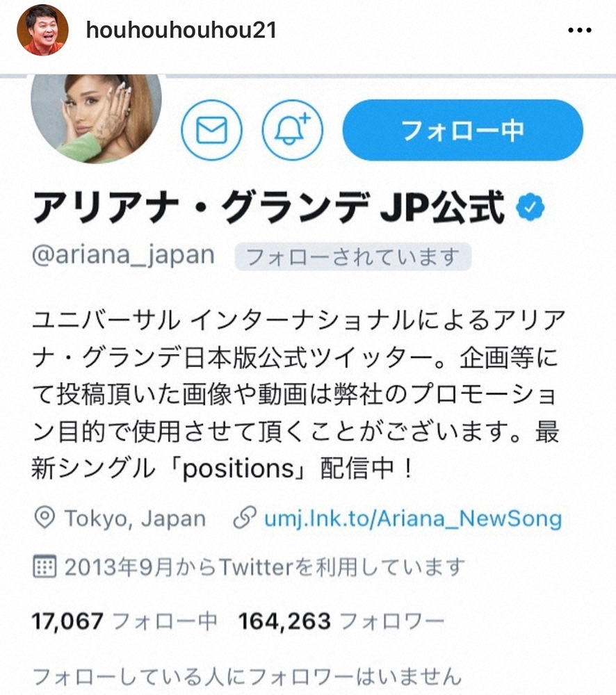Select the bio text mentioning positions single

coord(299,395)
